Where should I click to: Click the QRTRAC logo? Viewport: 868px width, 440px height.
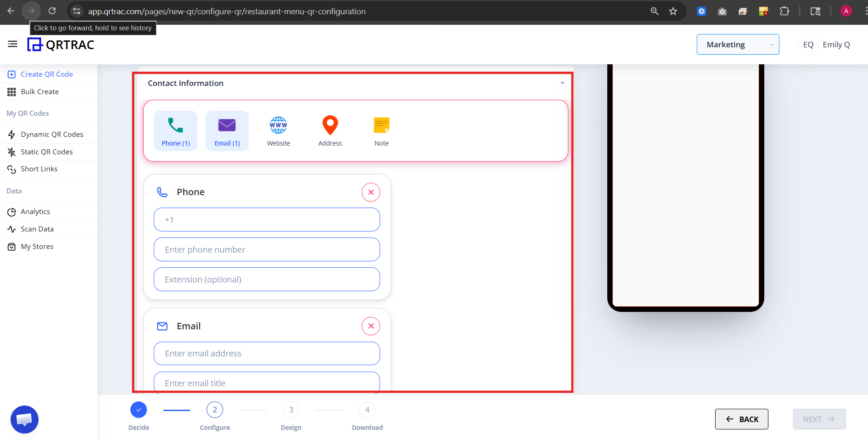pyautogui.click(x=60, y=44)
